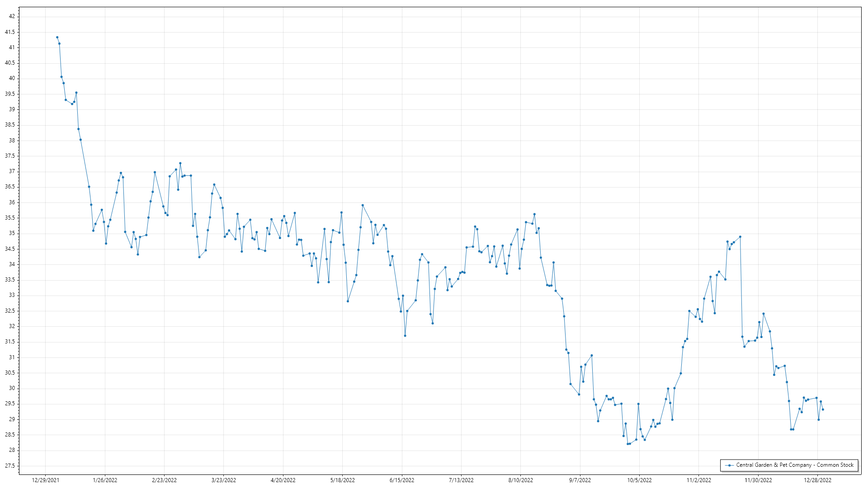This screenshot has height=488, width=868.
Task: Select the mid-November peak point near 34.9
Action: [x=740, y=237]
